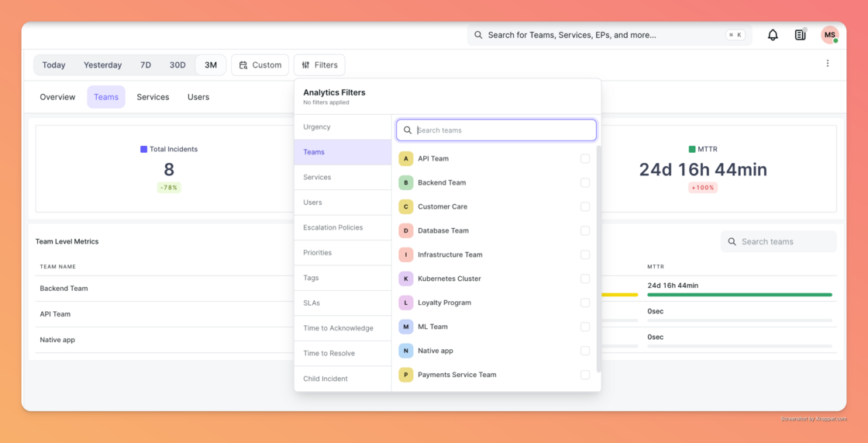Switch to the Services tab
Image resolution: width=868 pixels, height=443 pixels.
pos(153,97)
